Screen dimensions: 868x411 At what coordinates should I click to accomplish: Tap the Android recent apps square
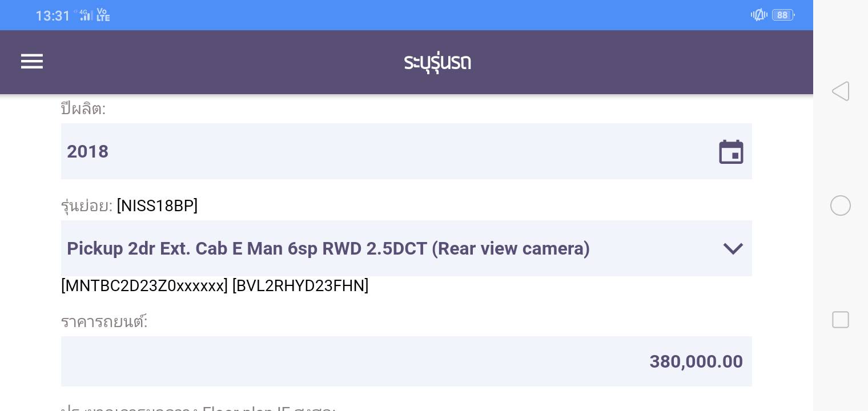(x=841, y=320)
